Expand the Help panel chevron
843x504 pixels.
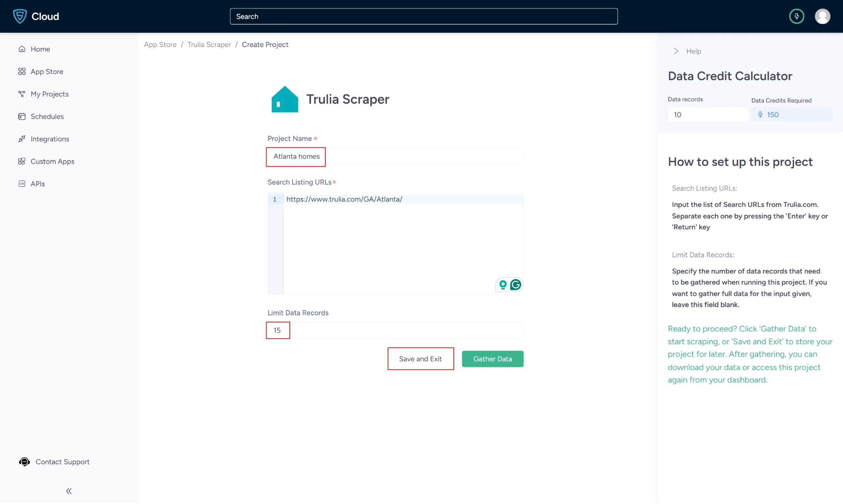pos(676,51)
